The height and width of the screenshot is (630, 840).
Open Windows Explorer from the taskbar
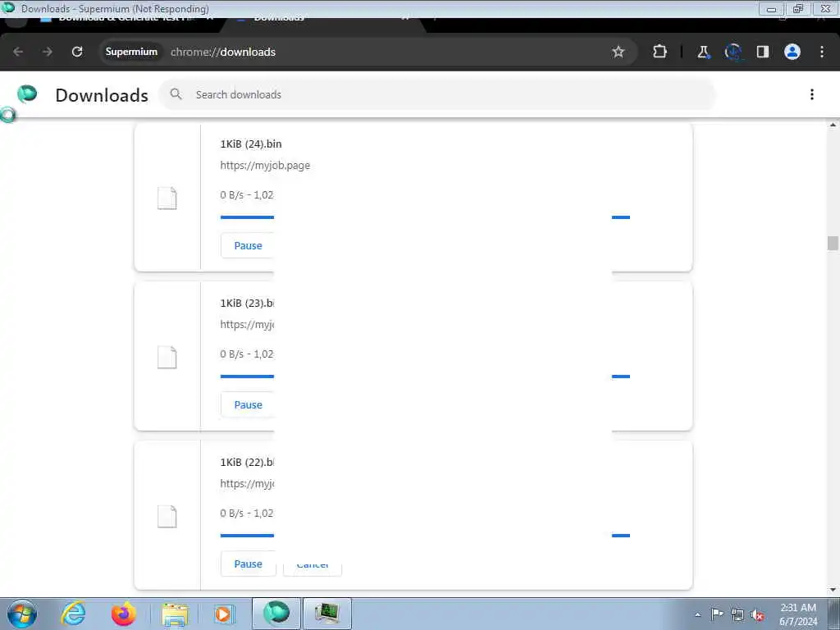pyautogui.click(x=175, y=614)
